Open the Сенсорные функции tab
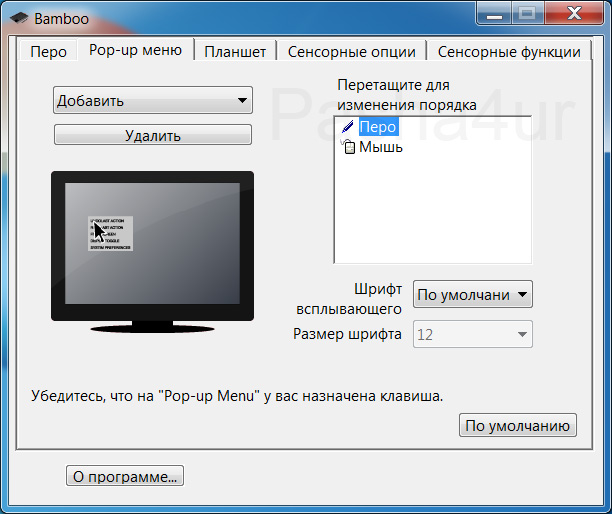 [509, 52]
